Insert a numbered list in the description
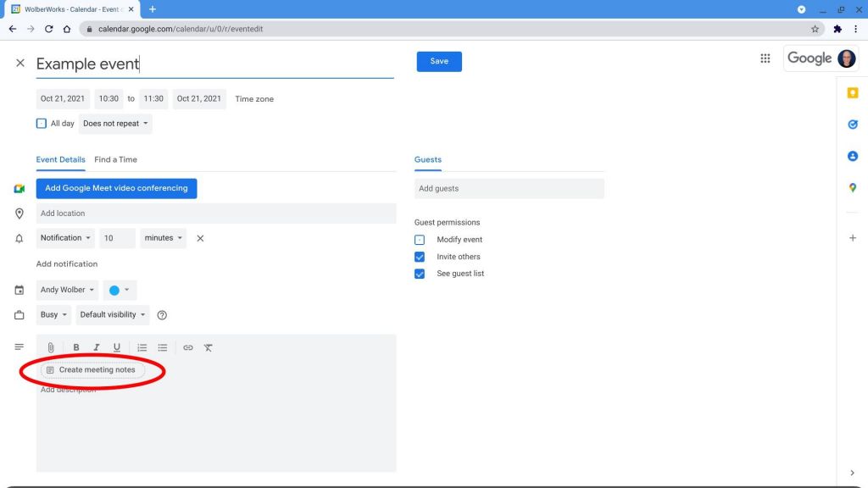The image size is (868, 488). [x=142, y=347]
